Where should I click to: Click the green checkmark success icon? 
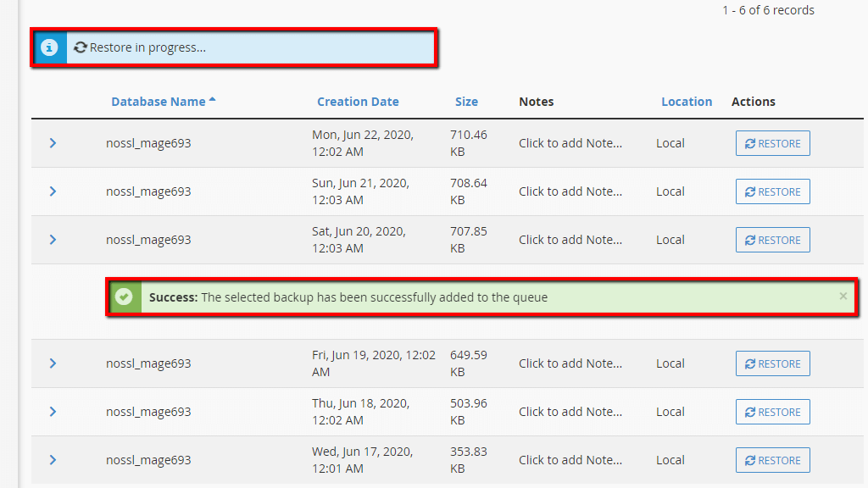pos(124,297)
